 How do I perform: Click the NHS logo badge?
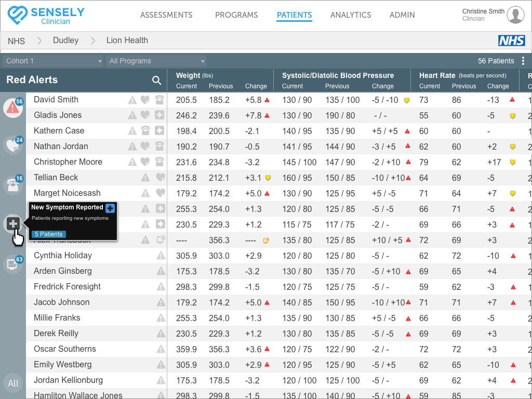[x=511, y=41]
